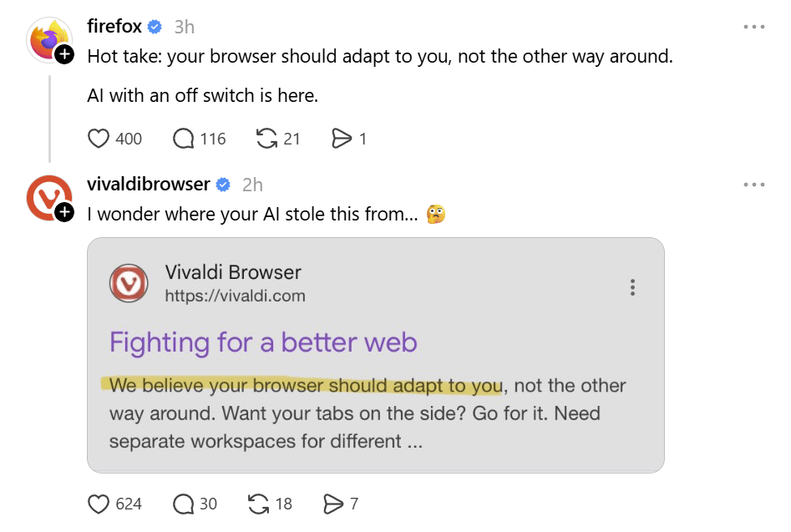Viewport: 791px width, 532px height.
Task: Follow firefox via plus badge
Action: pyautogui.click(x=64, y=54)
